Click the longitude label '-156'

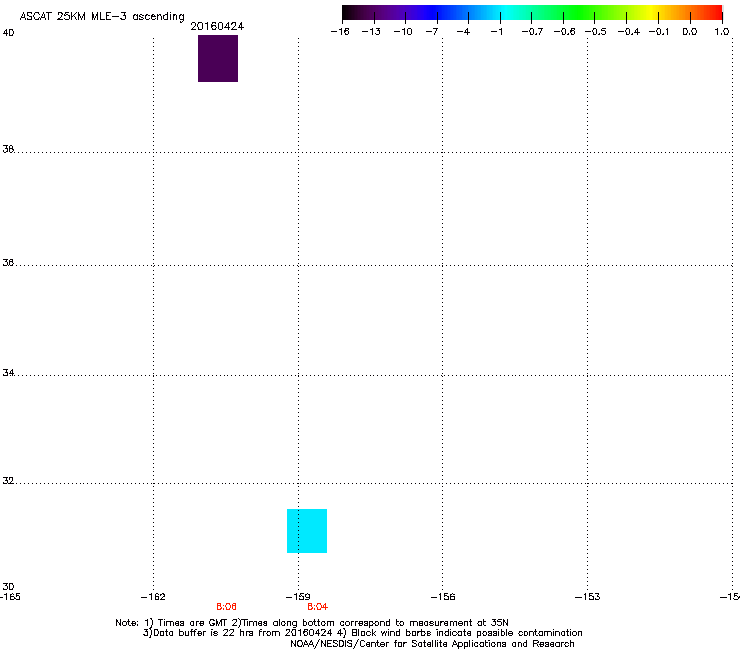point(443,597)
